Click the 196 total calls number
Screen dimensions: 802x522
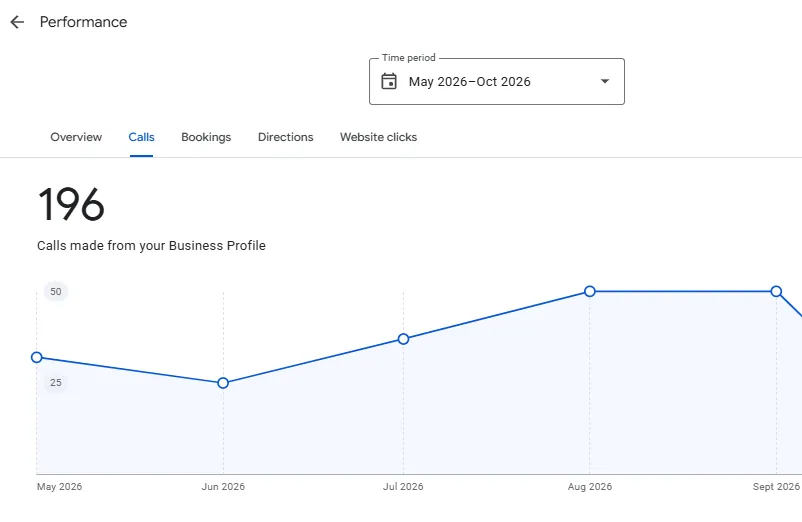71,205
